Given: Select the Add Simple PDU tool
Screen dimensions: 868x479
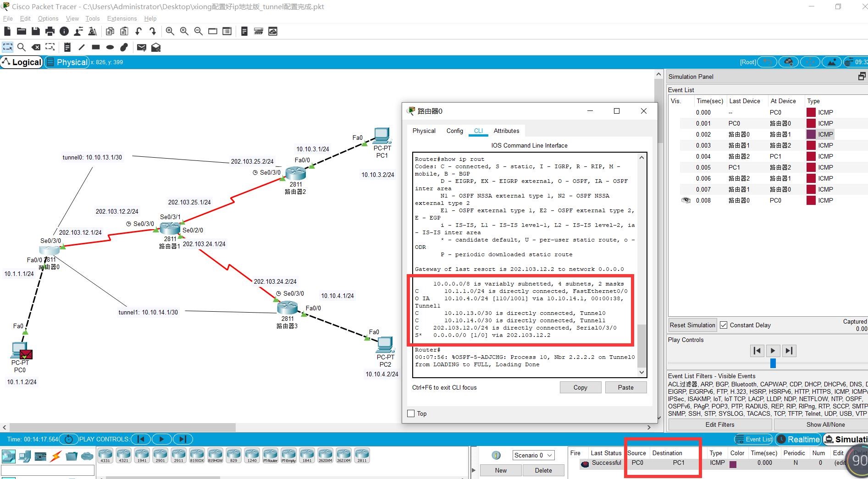Looking at the screenshot, I should tap(141, 47).
